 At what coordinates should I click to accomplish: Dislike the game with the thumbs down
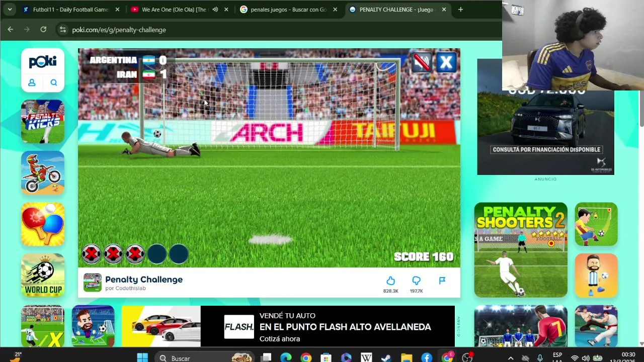click(x=416, y=281)
